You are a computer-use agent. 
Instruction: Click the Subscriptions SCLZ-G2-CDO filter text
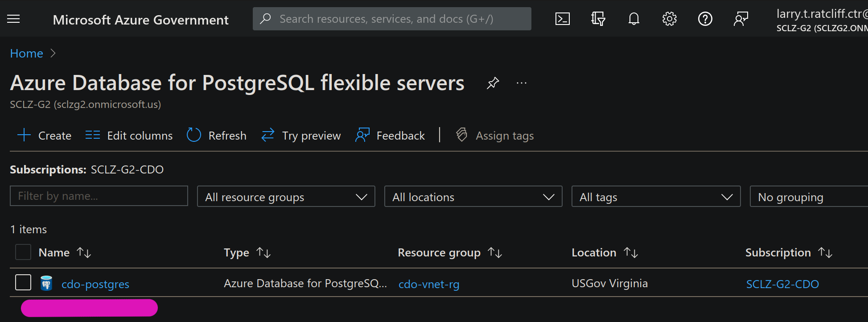pos(87,169)
